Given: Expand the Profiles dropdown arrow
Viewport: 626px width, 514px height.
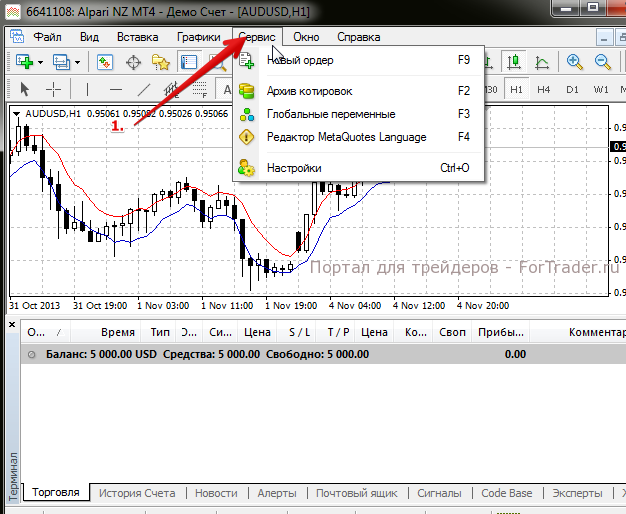Looking at the screenshot, I should [x=77, y=62].
